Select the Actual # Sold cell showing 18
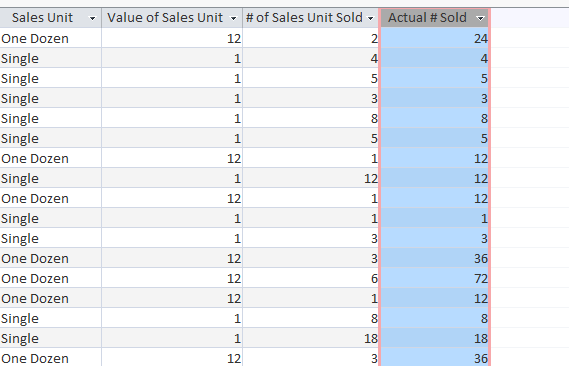Screen dimensions: 569x366 tap(434, 338)
